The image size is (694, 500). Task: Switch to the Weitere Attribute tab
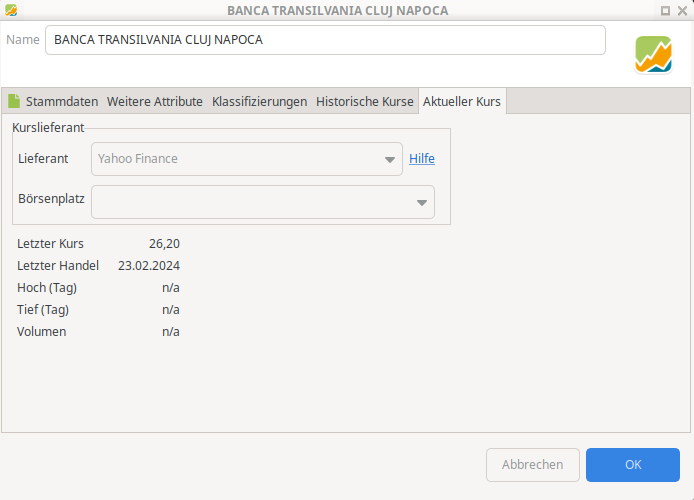pos(154,101)
